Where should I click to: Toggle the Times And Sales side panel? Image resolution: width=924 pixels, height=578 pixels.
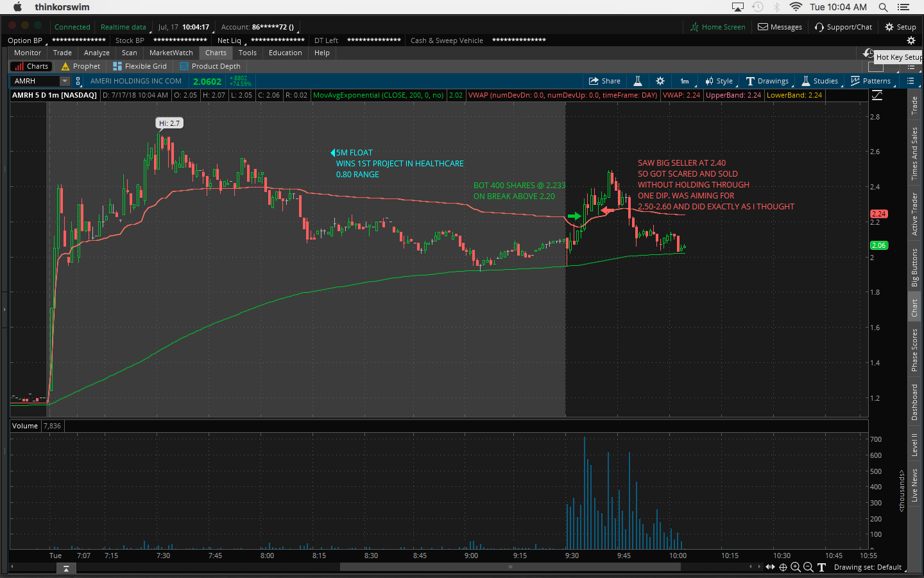click(914, 153)
